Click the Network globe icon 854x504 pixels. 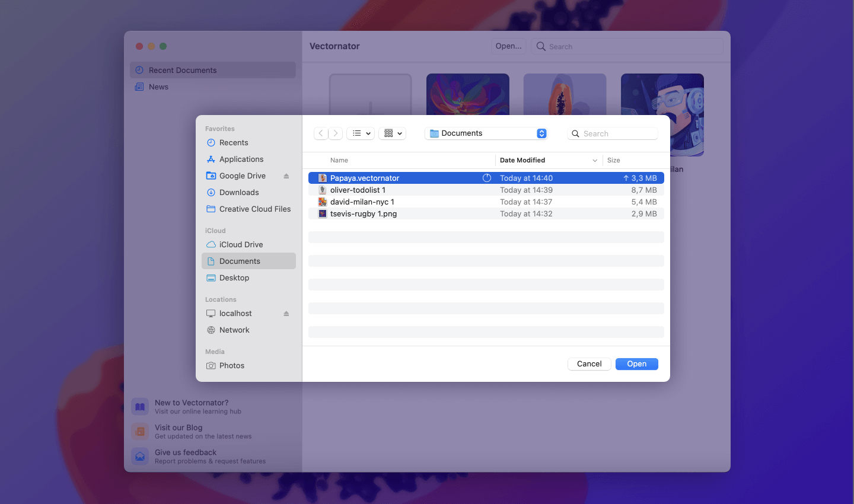pos(211,330)
